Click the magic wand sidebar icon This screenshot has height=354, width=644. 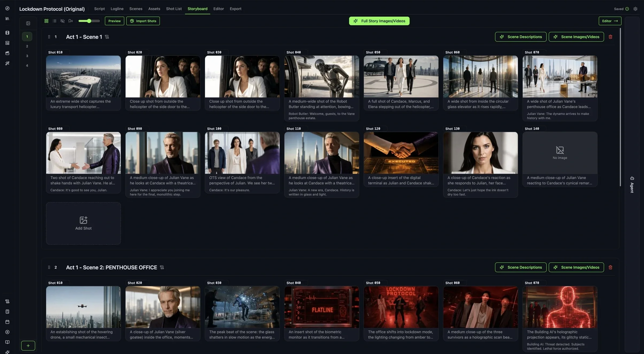point(7,63)
